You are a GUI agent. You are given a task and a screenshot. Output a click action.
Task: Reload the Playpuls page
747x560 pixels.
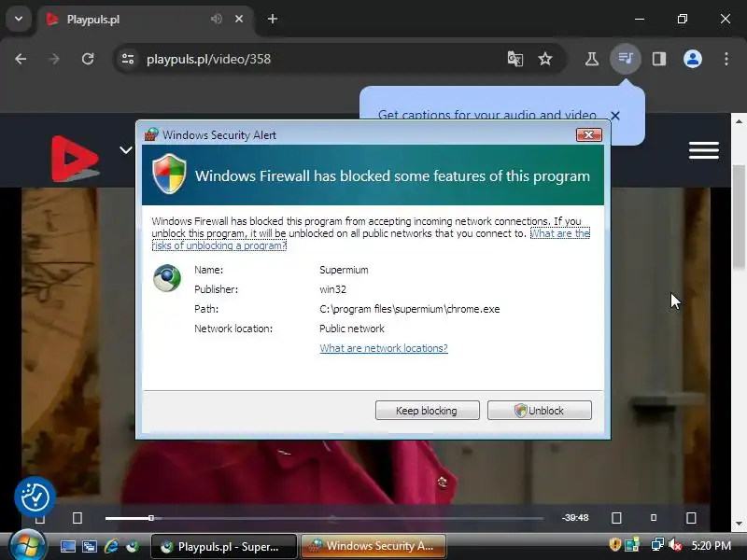tap(88, 59)
